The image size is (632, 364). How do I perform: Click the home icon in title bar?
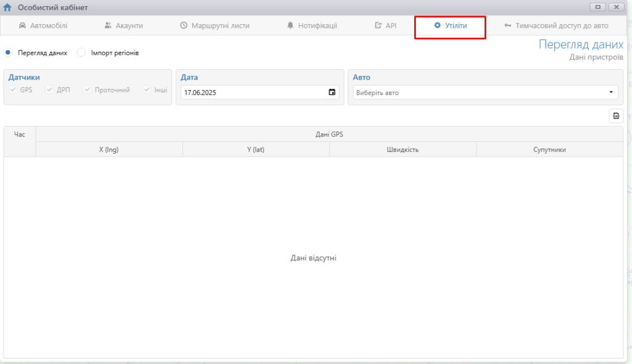tap(7, 7)
